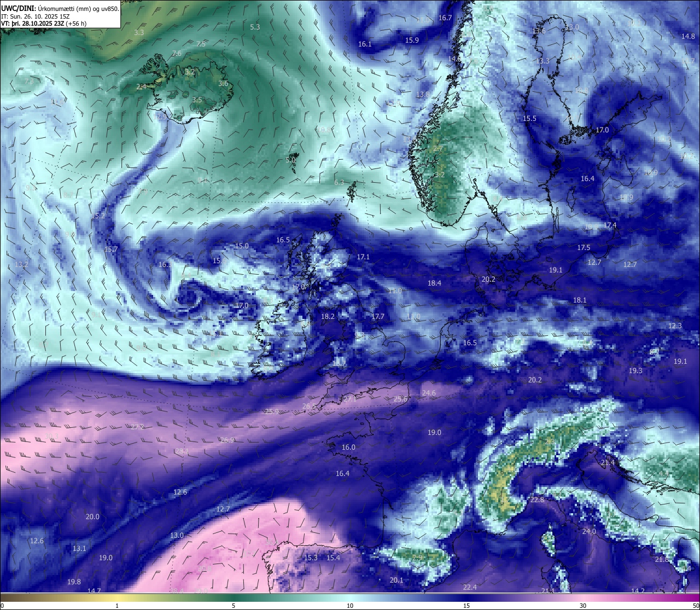The height and width of the screenshot is (610, 700).
Task: Click the 22.8 value near Genoa
Action: click(537, 499)
